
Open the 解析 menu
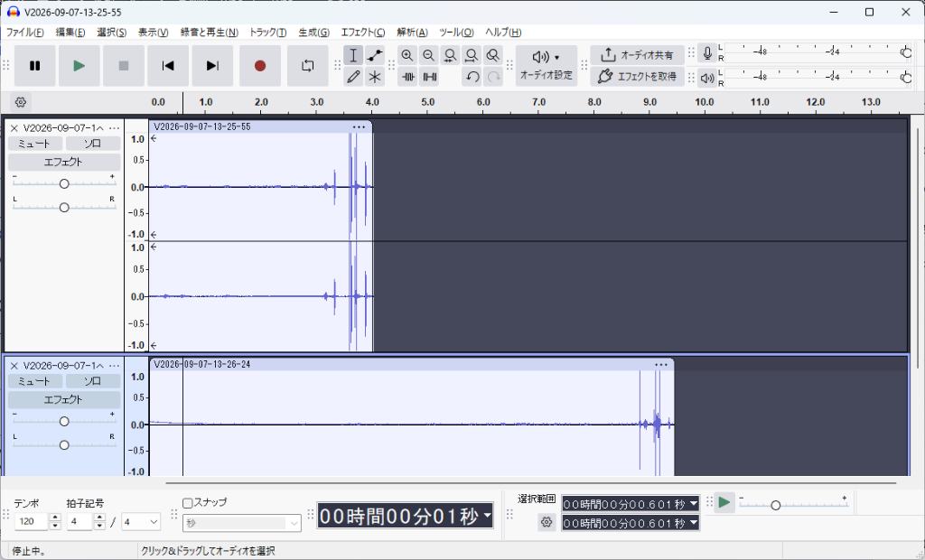[412, 32]
